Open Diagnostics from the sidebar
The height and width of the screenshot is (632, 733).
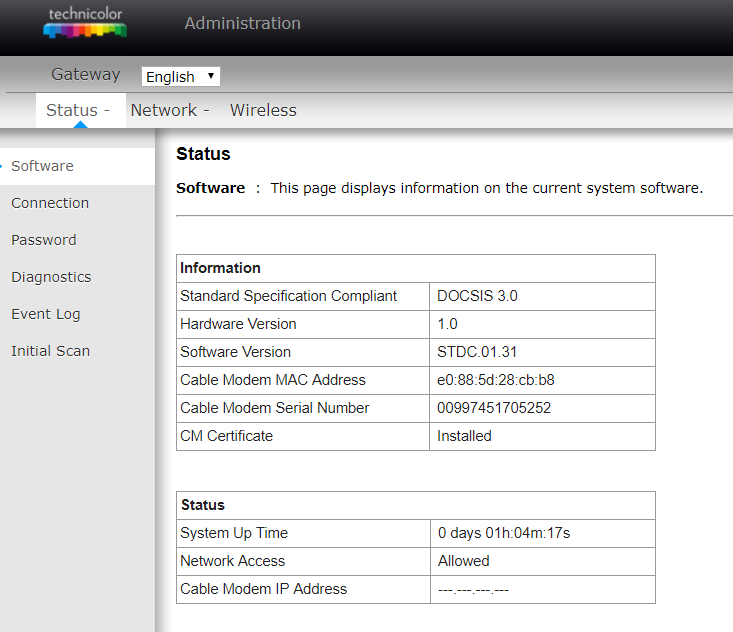[51, 277]
